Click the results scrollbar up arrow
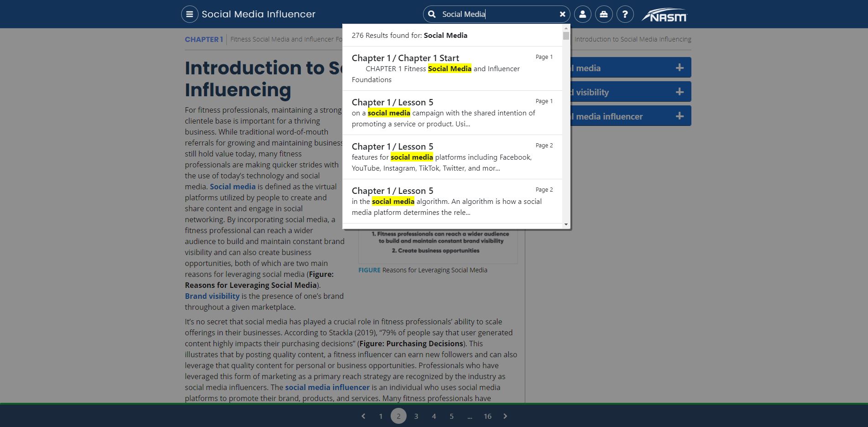The height and width of the screenshot is (427, 868). [x=566, y=28]
